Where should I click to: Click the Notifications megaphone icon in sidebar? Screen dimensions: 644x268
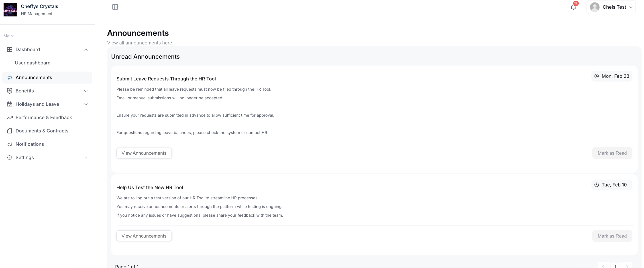[x=10, y=144]
